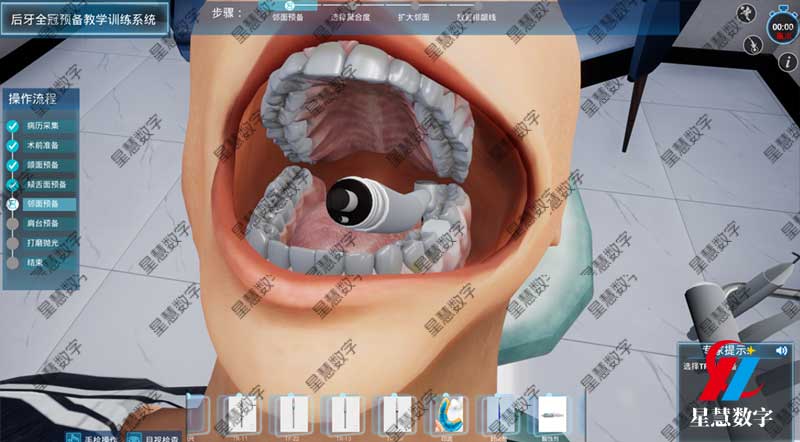Click the 术前准备 completed checkmark
Image resolution: width=800 pixels, height=442 pixels.
pos(12,146)
